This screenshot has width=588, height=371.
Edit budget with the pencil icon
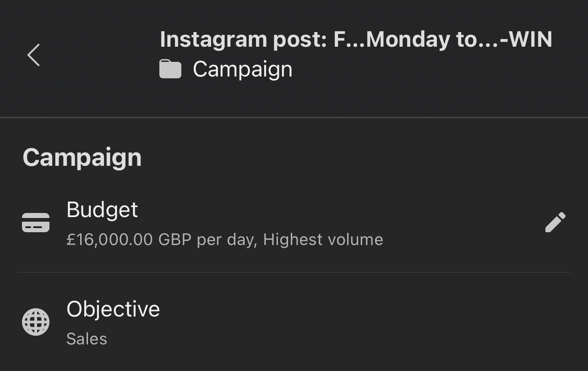coord(555,222)
